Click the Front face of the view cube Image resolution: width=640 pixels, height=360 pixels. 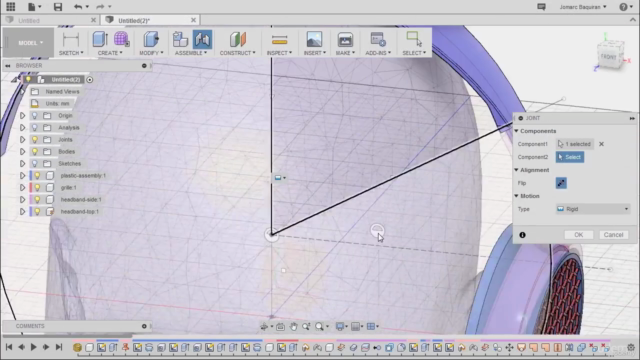[x=608, y=57]
